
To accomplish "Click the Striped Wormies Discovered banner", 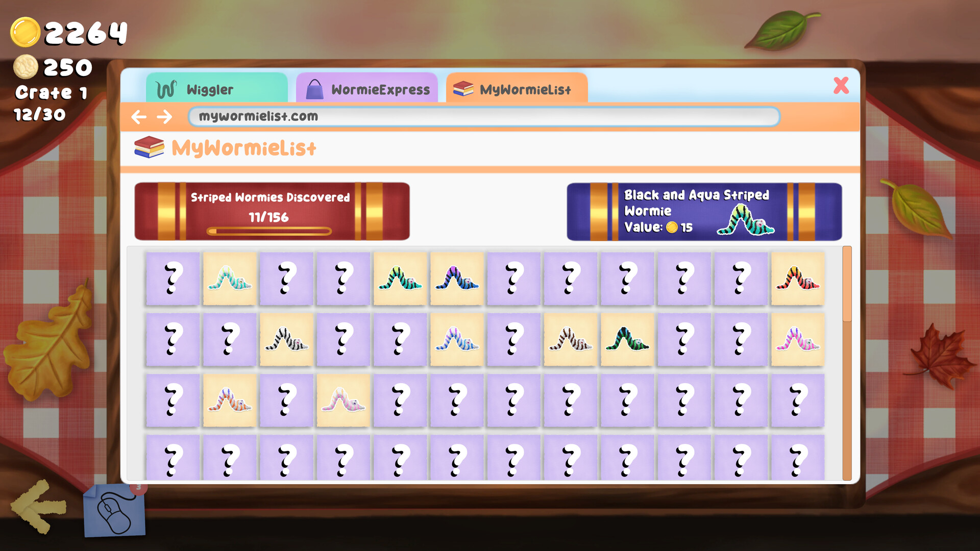I will [271, 210].
